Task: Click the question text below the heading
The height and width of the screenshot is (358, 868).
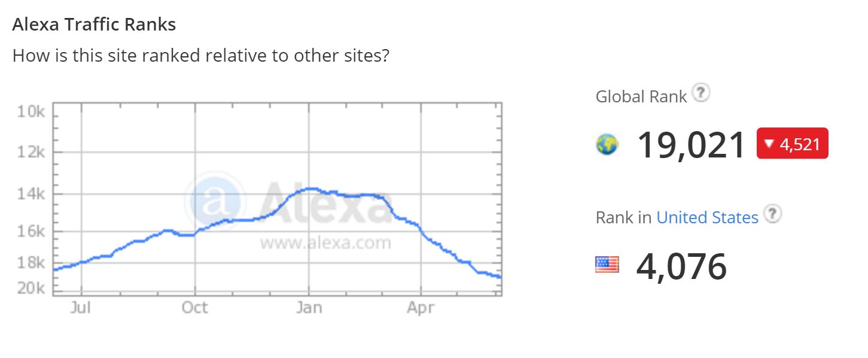Action: click(201, 56)
